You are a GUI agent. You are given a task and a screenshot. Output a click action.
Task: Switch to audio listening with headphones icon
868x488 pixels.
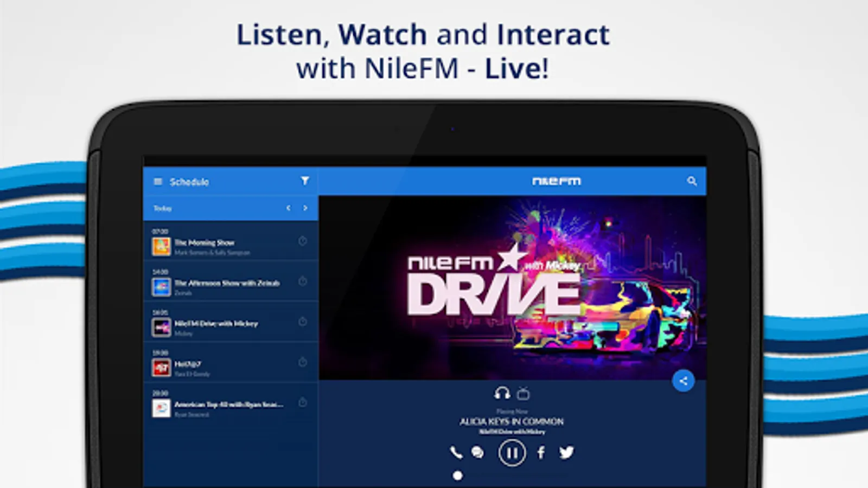[502, 393]
